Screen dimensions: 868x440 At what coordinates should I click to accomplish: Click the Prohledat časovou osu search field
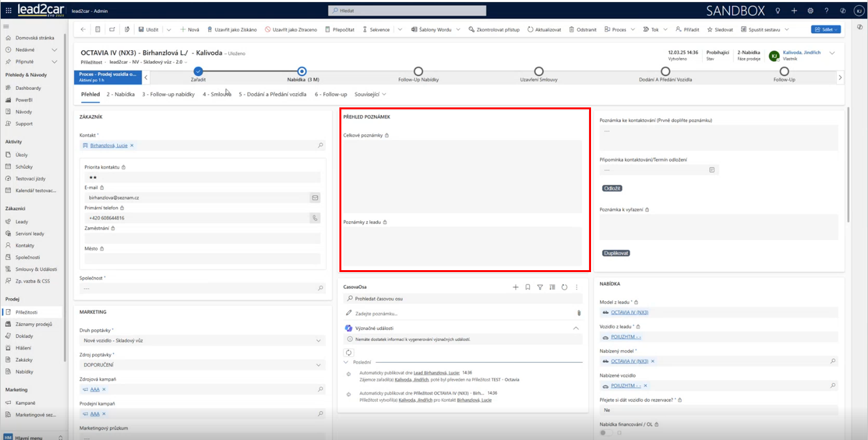[x=462, y=299]
